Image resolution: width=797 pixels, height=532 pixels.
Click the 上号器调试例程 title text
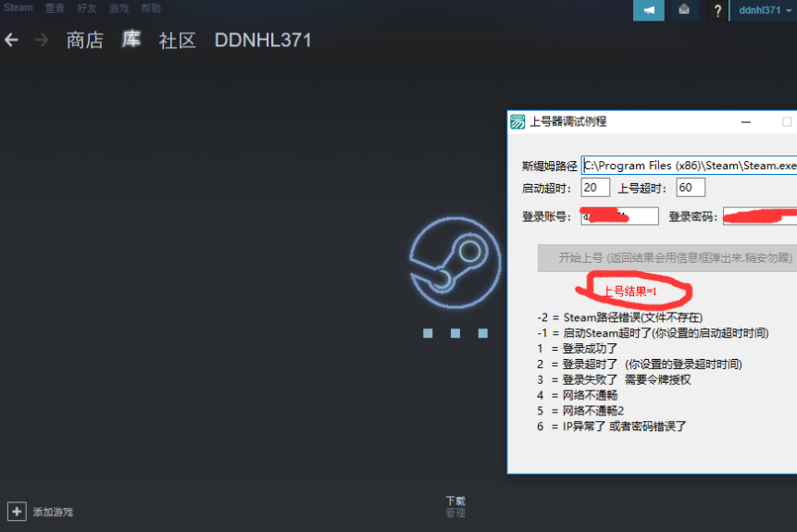point(568,121)
